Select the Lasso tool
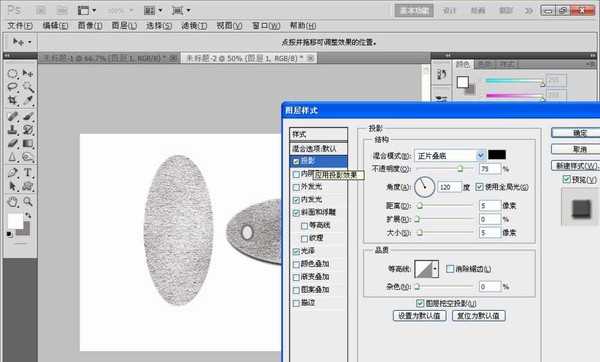600x362 pixels. pos(13,87)
